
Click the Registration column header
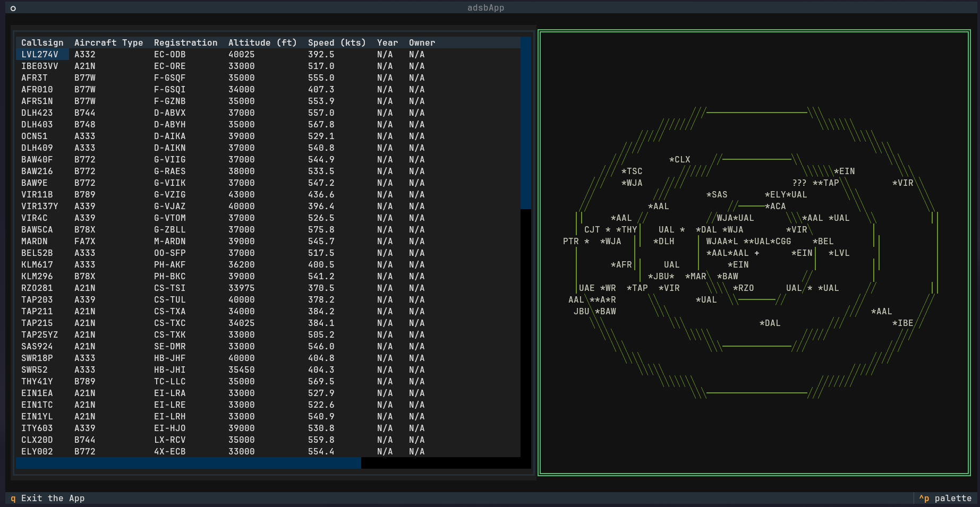click(x=186, y=42)
